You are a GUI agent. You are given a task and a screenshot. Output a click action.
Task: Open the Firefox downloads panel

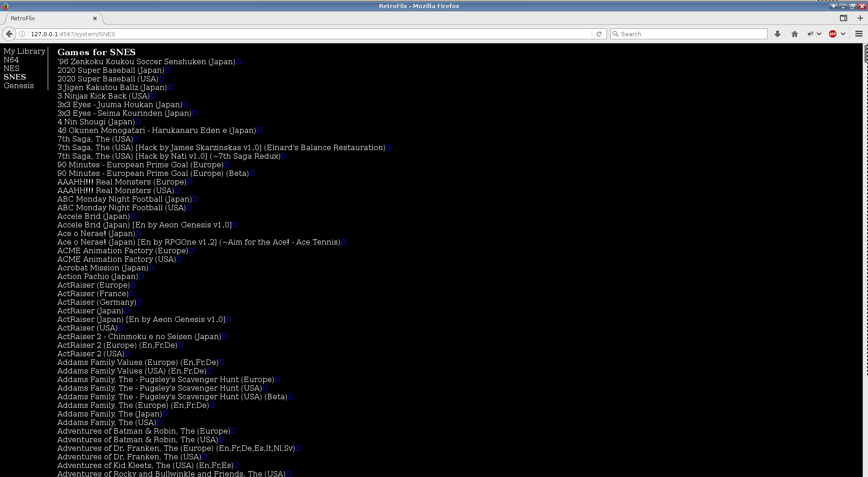point(778,34)
